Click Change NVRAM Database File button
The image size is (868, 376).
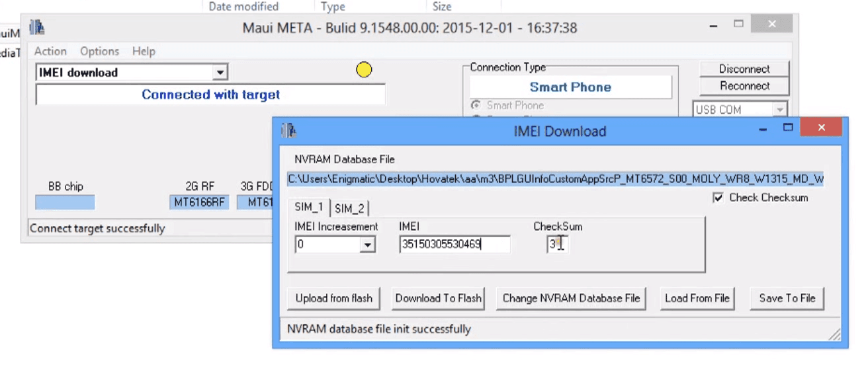click(x=571, y=298)
